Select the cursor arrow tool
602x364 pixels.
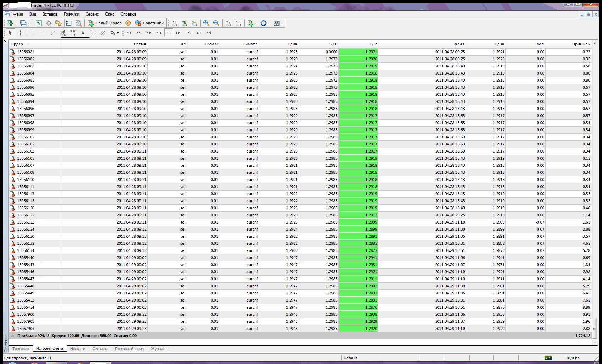(10, 33)
